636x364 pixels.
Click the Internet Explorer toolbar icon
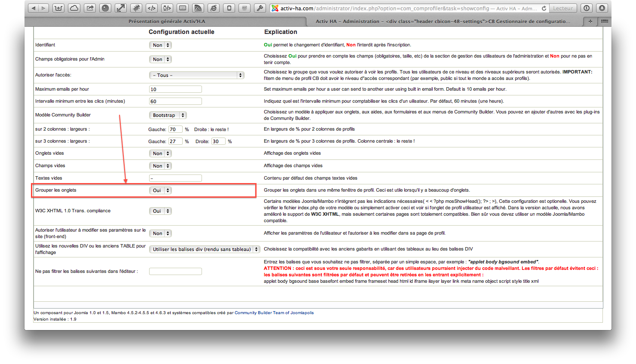[x=214, y=8]
